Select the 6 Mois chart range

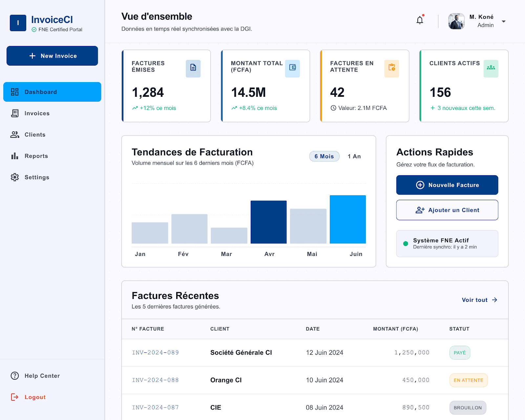(324, 156)
